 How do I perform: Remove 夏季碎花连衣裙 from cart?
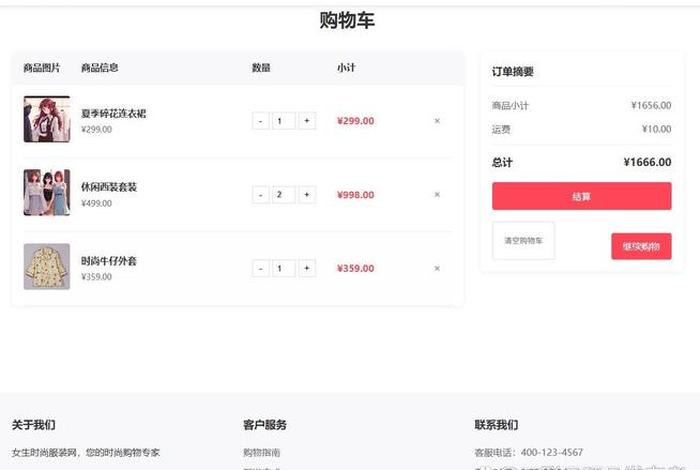tap(437, 121)
